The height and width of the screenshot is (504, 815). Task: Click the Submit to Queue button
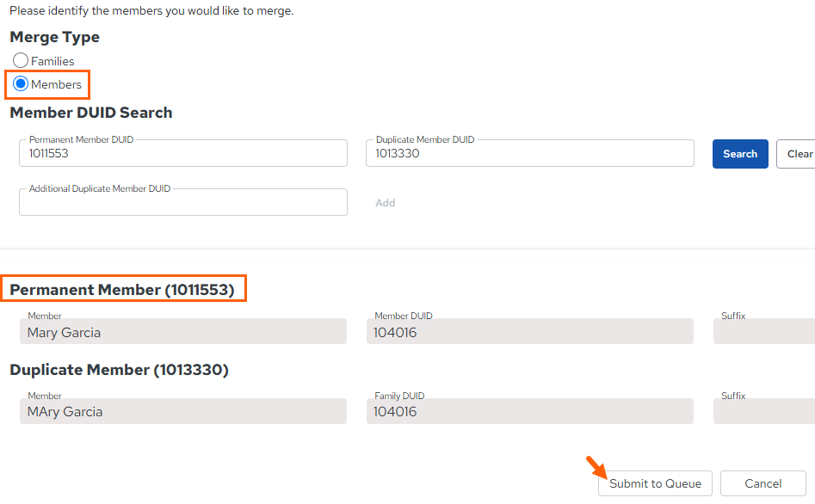pos(655,483)
